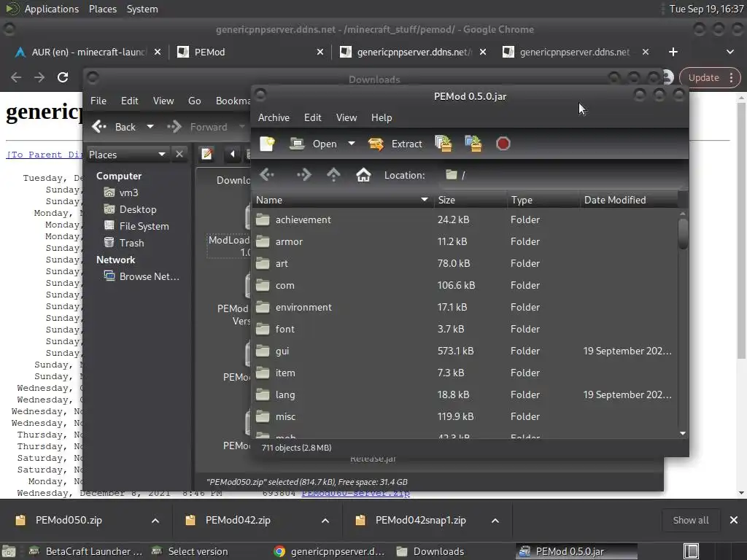Open the Archive menu

(274, 117)
